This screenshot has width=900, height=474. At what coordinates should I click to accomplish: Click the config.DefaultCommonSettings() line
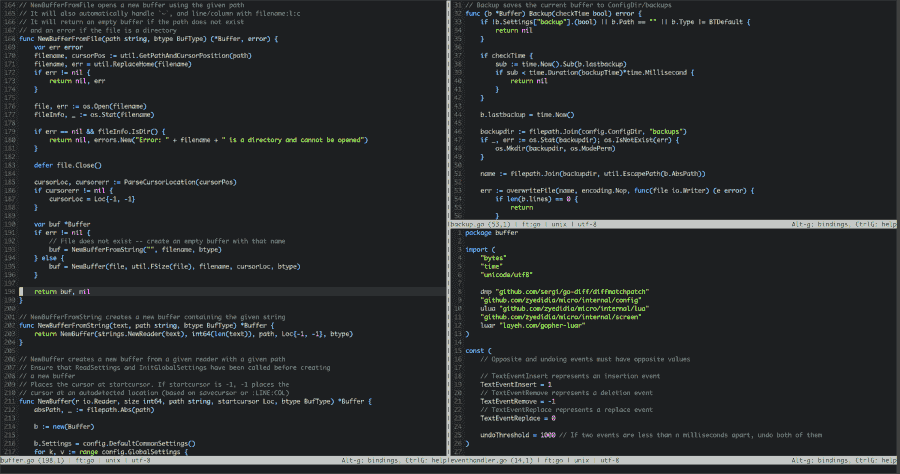point(114,444)
